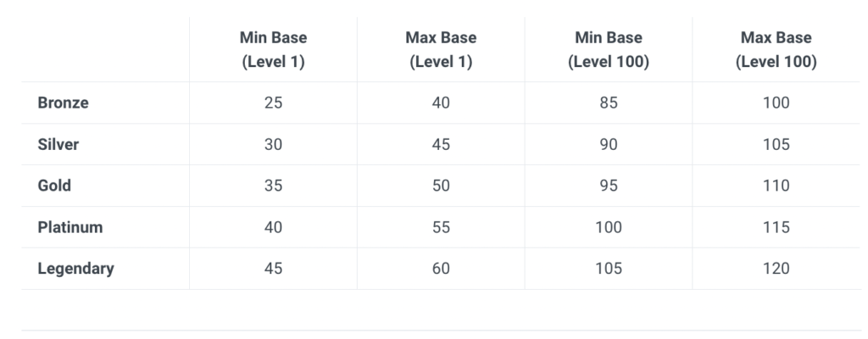Click Silver Max Base Level 100 value 105
The height and width of the screenshot is (339, 868).
(776, 144)
